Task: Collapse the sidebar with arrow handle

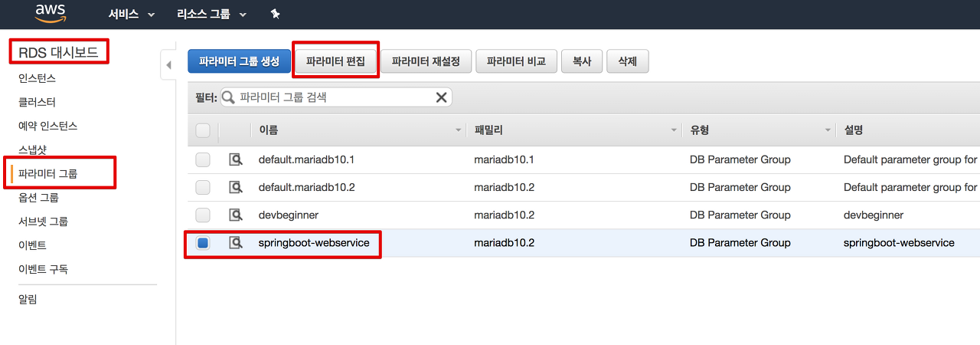Action: click(x=168, y=65)
